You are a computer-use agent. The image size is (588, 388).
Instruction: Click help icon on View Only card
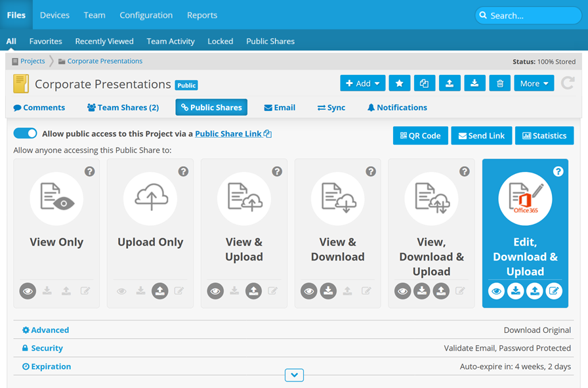90,171
